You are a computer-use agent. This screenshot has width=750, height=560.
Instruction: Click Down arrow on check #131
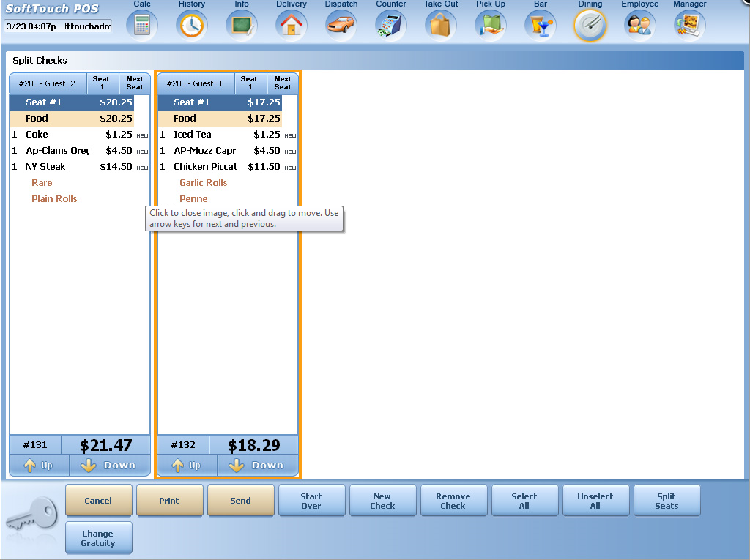click(x=110, y=466)
